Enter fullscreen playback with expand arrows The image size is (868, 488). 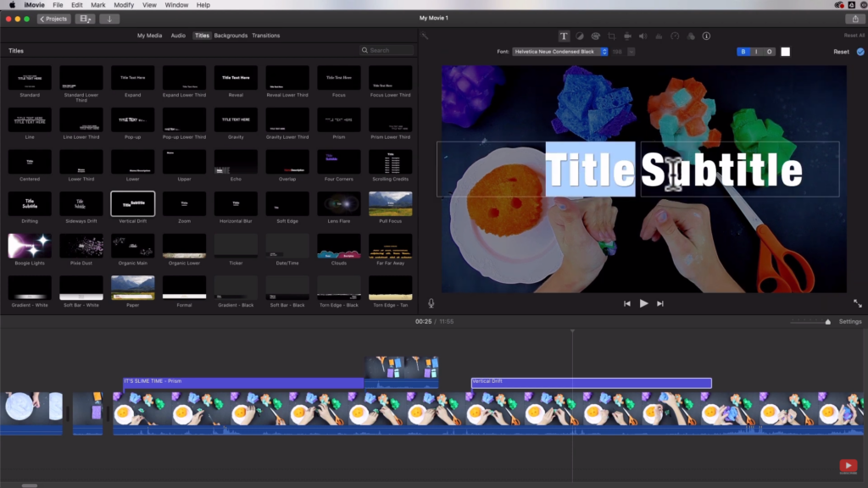coord(858,303)
